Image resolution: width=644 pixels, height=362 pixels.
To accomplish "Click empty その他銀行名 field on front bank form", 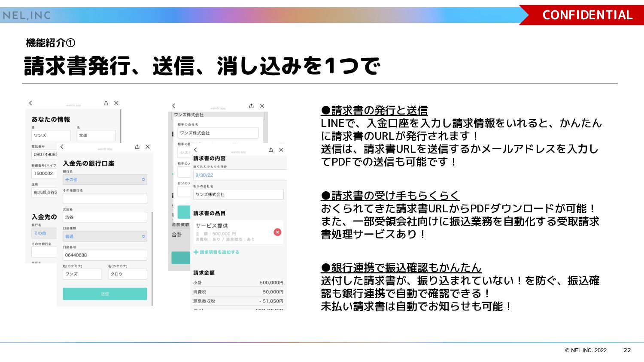I will (x=105, y=198).
